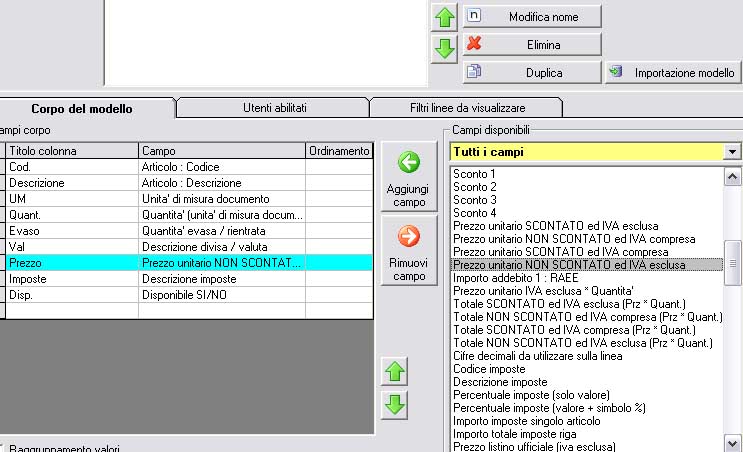Click the scrollbar thumb of Campi disponibili list

point(733,263)
